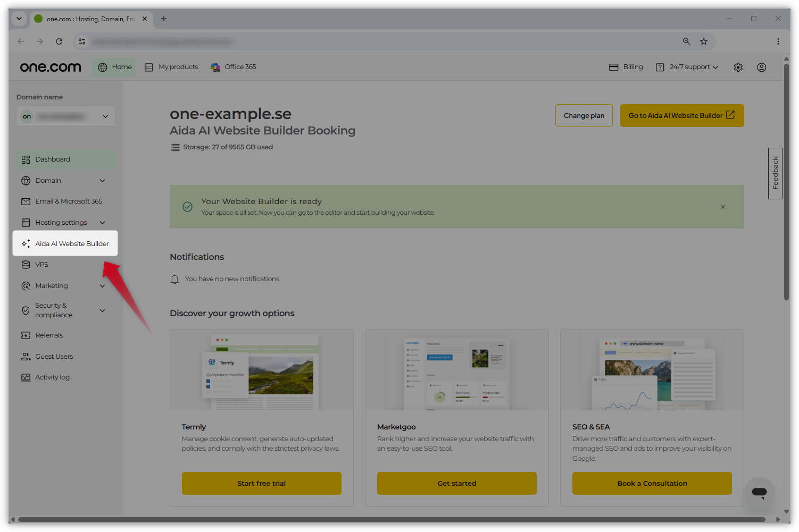
Task: Dismiss the Website Builder ready banner
Action: [723, 207]
